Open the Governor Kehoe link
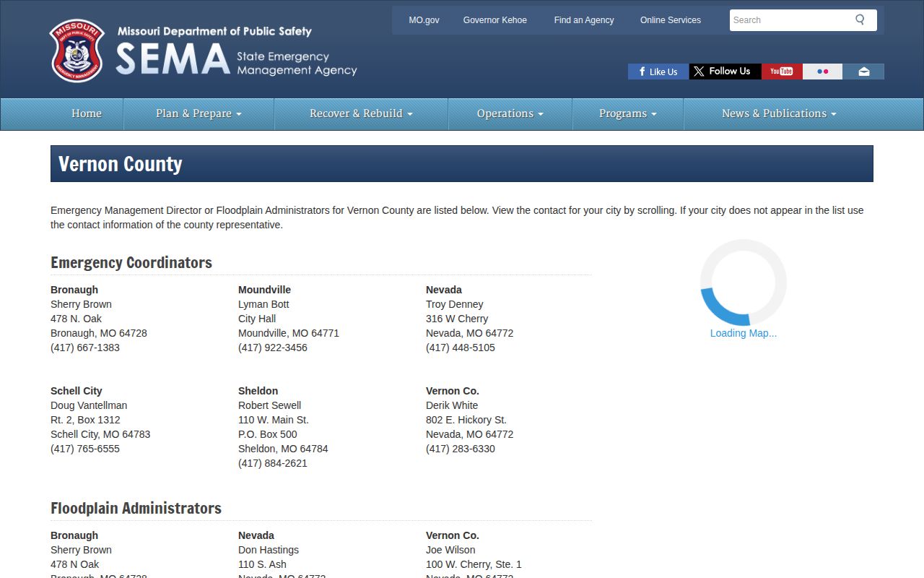The image size is (924, 578). point(495,20)
